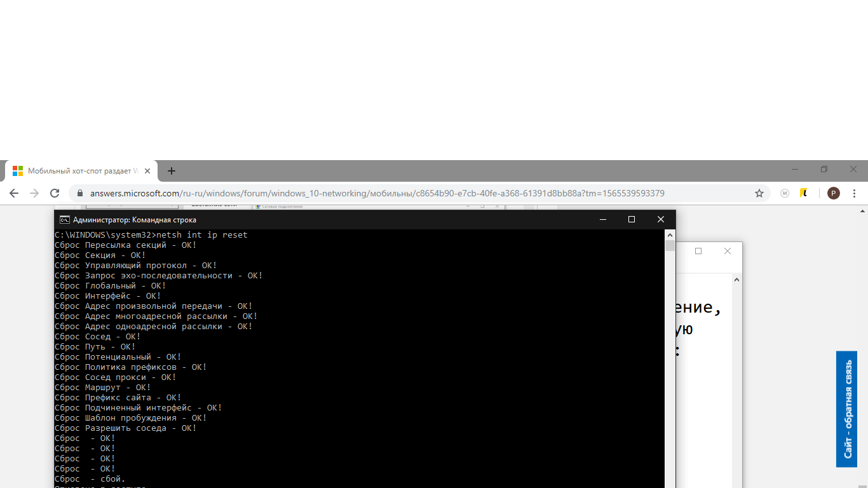The width and height of the screenshot is (868, 488).
Task: Click the Администратор: Командная строка title
Action: [135, 220]
